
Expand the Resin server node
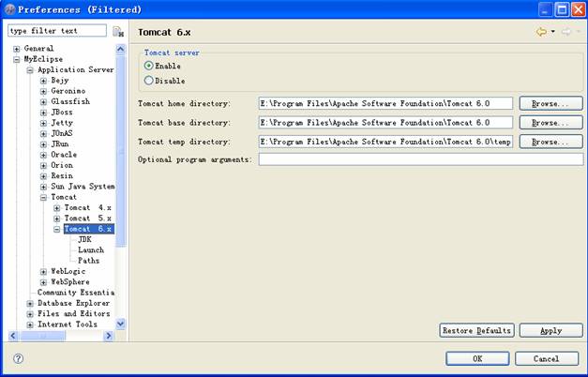coord(43,176)
